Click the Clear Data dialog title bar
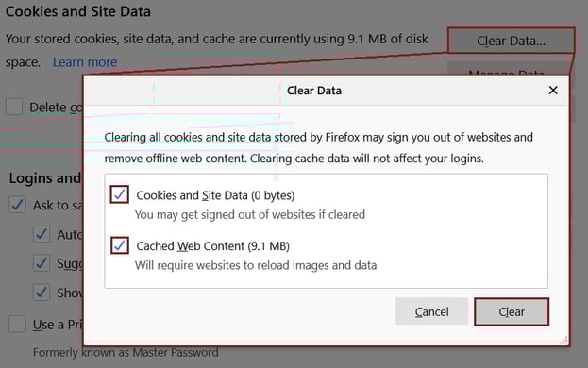 coord(314,91)
